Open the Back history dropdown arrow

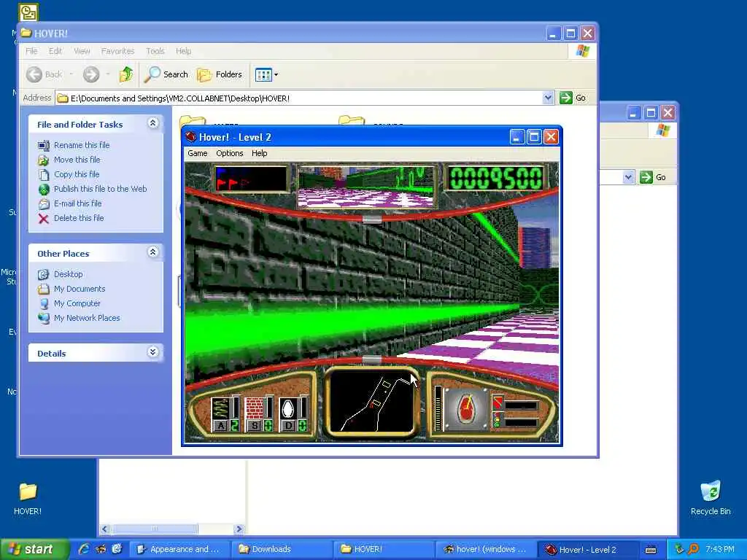pyautogui.click(x=71, y=74)
